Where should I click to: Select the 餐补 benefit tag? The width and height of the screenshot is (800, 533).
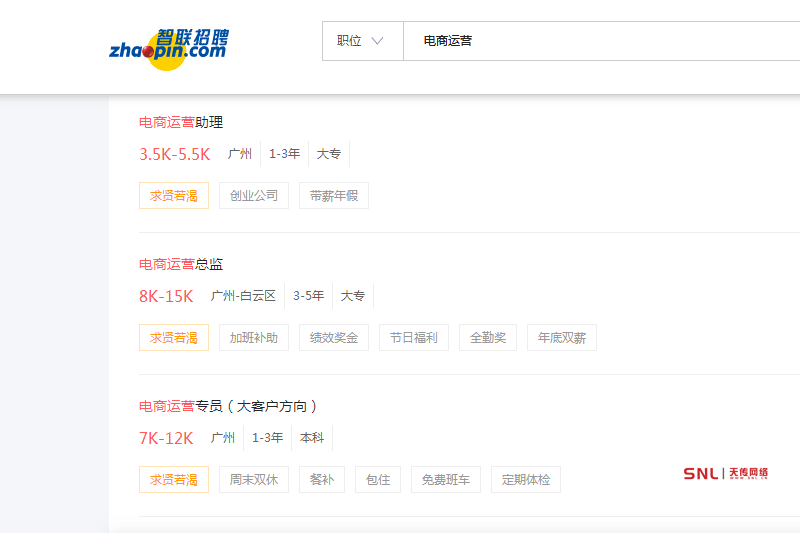[322, 480]
